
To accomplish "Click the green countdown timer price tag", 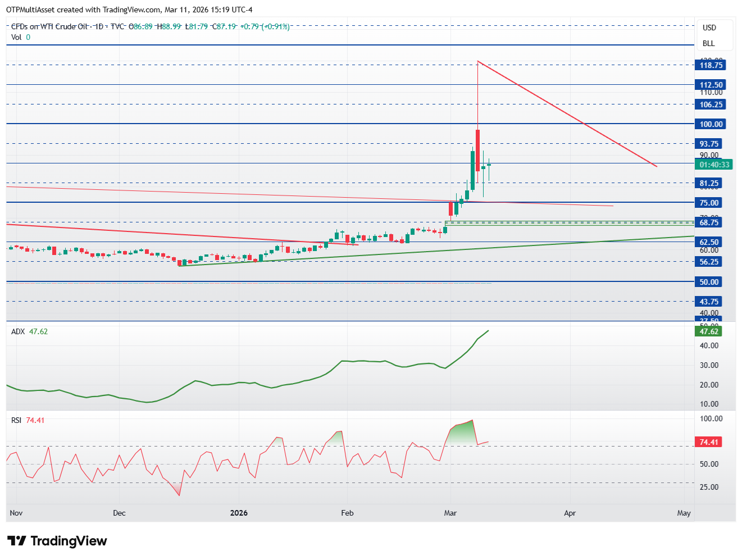I will click(714, 165).
